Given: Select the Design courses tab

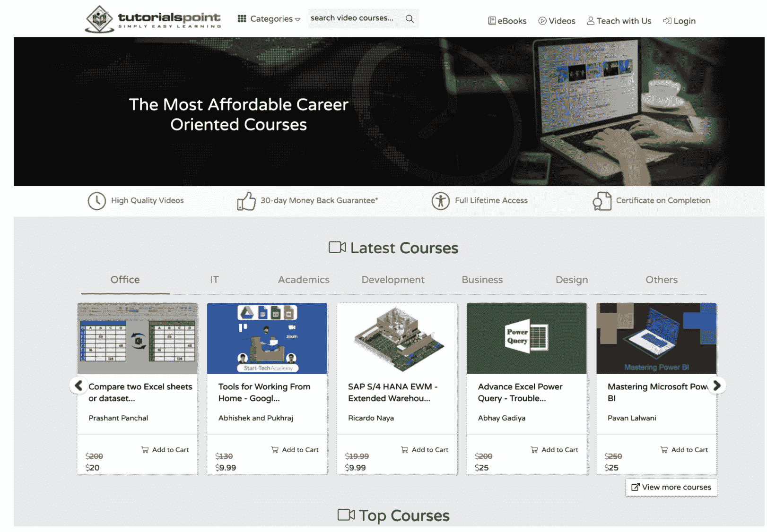Looking at the screenshot, I should point(571,280).
